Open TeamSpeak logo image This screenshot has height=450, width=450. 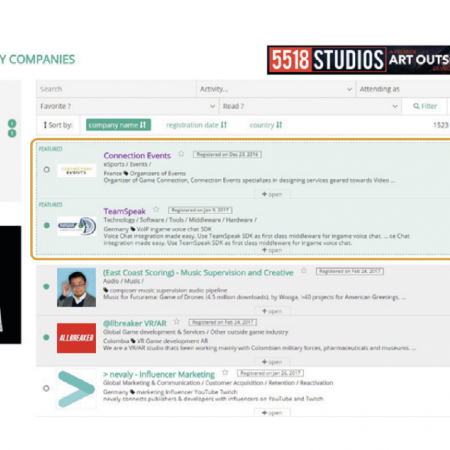coord(76,226)
